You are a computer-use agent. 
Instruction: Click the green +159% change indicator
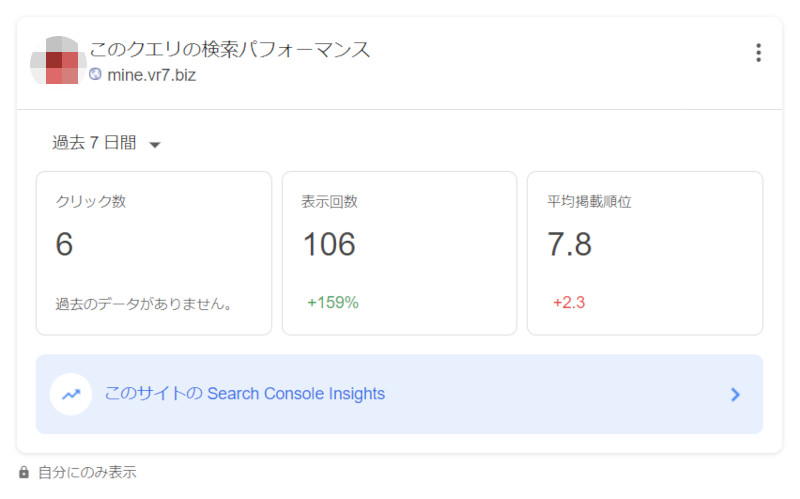(x=333, y=302)
